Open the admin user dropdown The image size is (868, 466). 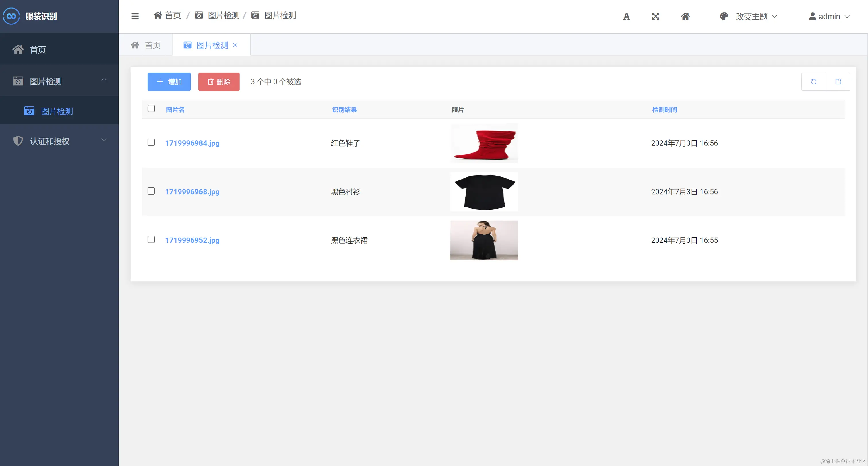pos(829,16)
